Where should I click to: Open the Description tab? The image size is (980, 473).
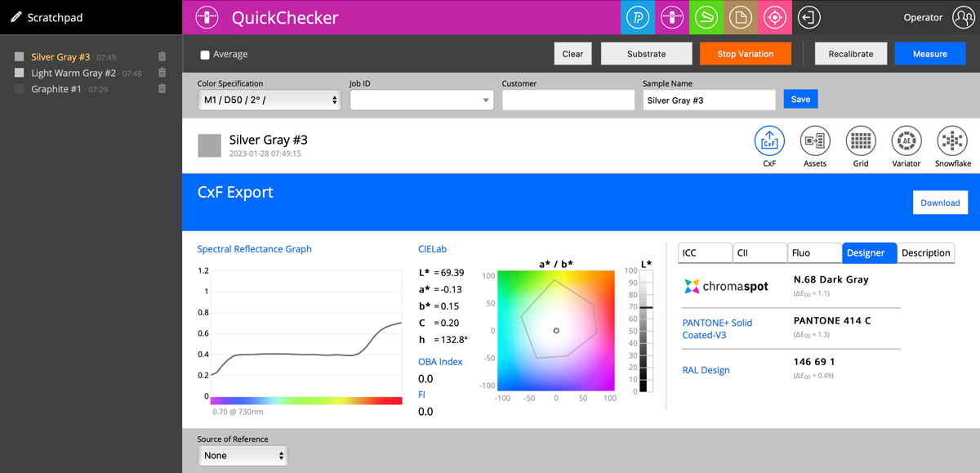pos(925,252)
